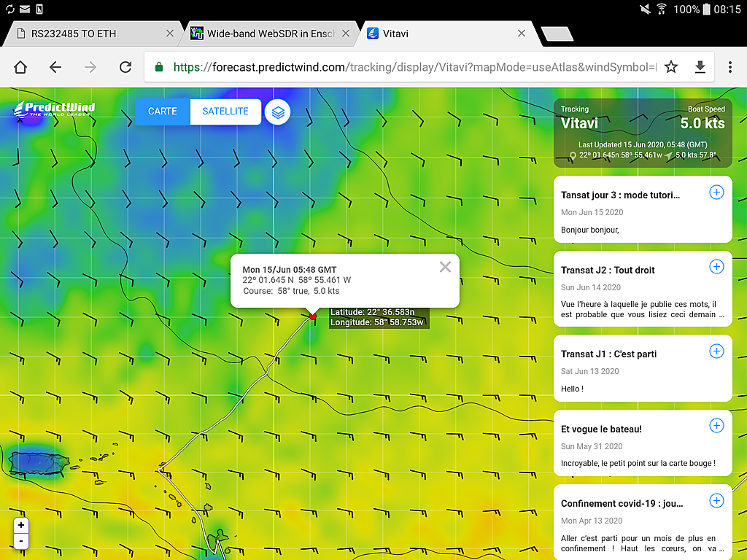Click the 'Course: 58° true, 5.0 kts' text
Screen dimensions: 747x560
[292, 291]
